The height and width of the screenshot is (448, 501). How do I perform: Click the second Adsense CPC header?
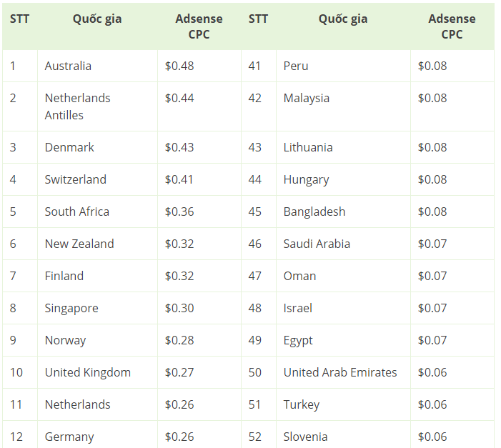click(452, 26)
